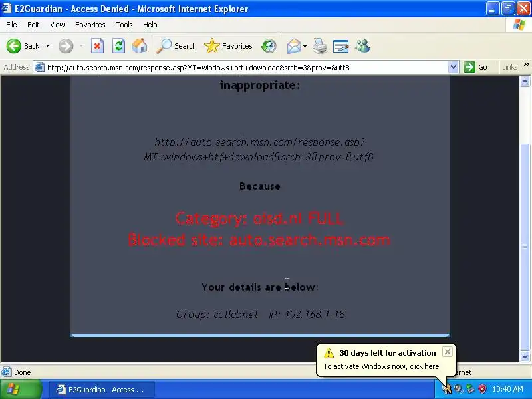Select the E2Guardian taskbar window button
The width and height of the screenshot is (532, 399).
[102, 390]
